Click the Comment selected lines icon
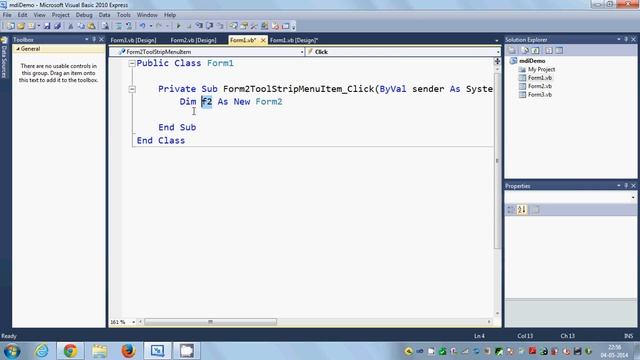This screenshot has width=640, height=360. [x=119, y=26]
